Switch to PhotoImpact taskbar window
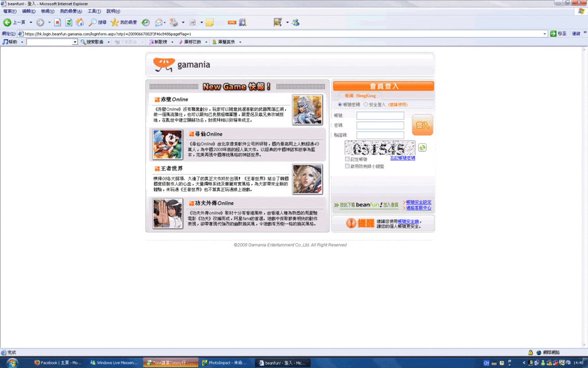Viewport: 588px width, 368px height. point(226,363)
